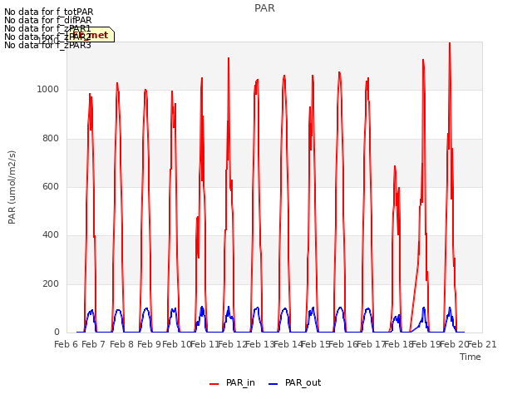This screenshot has width=532, height=399.
Task: Click the red PAR_in legend swatch
Action: [x=214, y=384]
